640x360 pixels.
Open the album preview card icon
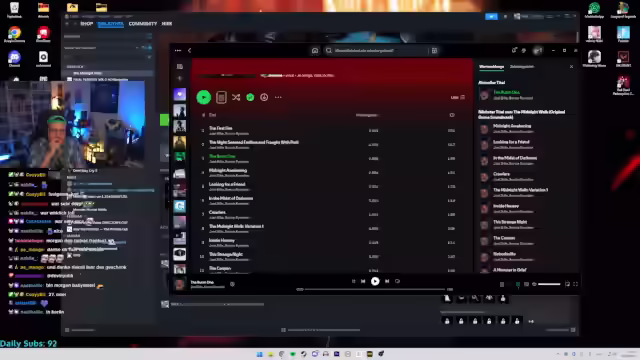click(x=221, y=97)
